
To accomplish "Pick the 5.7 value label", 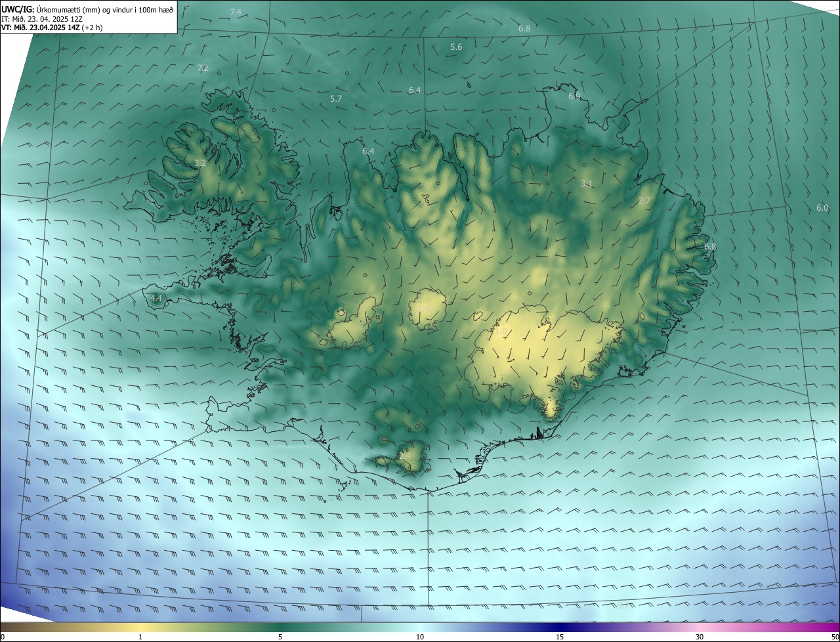I will [x=336, y=98].
